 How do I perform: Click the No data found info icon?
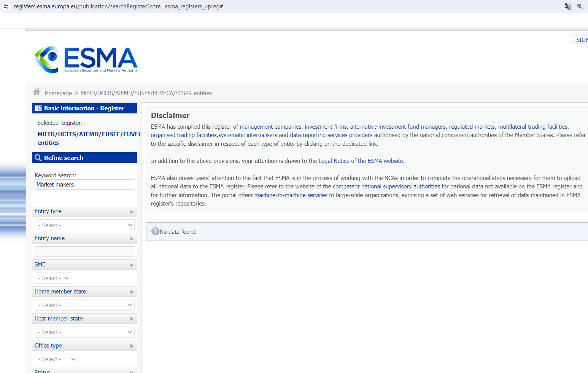click(x=155, y=231)
